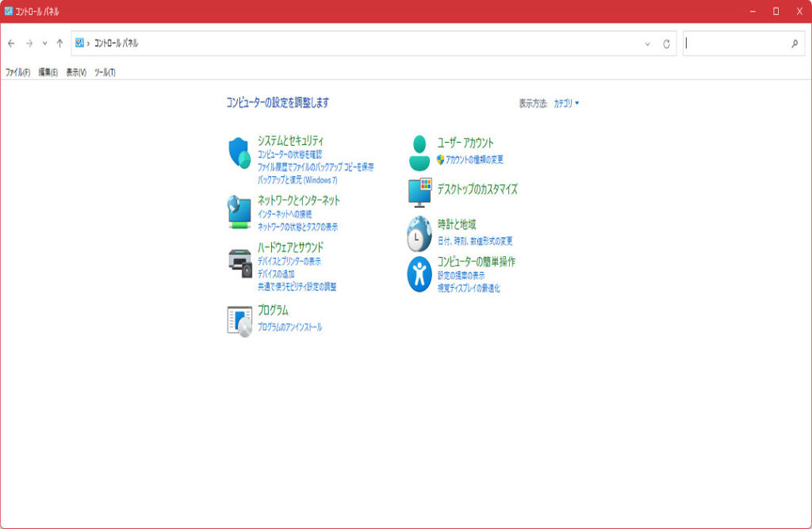Click the User Accounts person icon
The width and height of the screenshot is (812, 529).
point(419,152)
